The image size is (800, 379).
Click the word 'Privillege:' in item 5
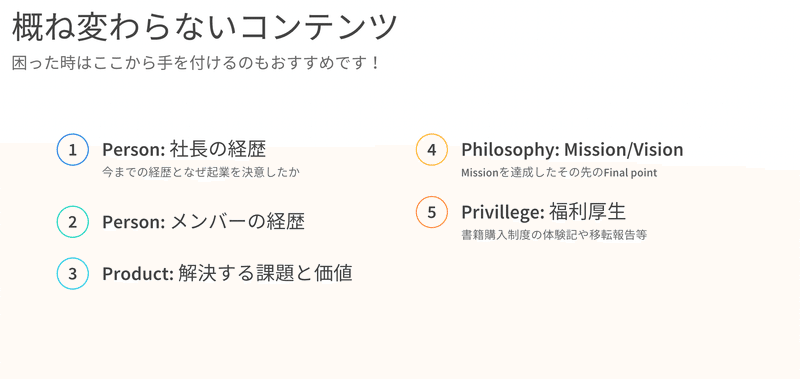tap(503, 212)
